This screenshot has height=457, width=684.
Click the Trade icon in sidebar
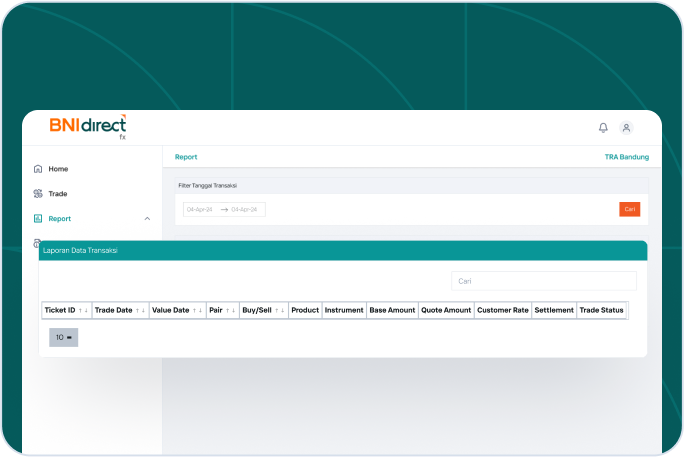point(38,194)
